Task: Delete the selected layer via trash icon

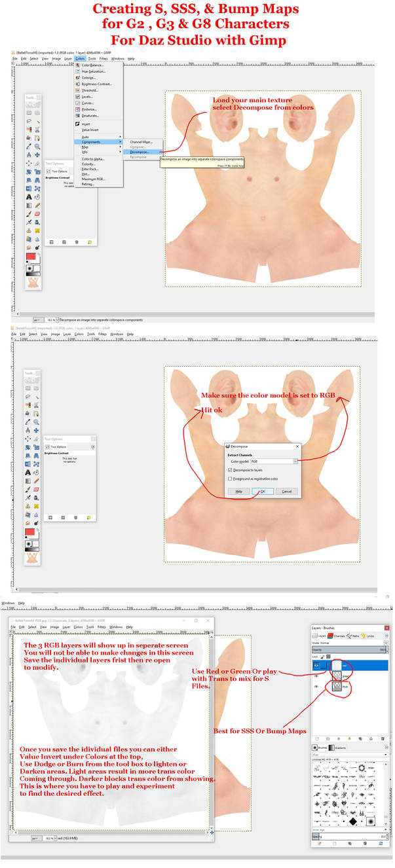Action: pyautogui.click(x=383, y=738)
